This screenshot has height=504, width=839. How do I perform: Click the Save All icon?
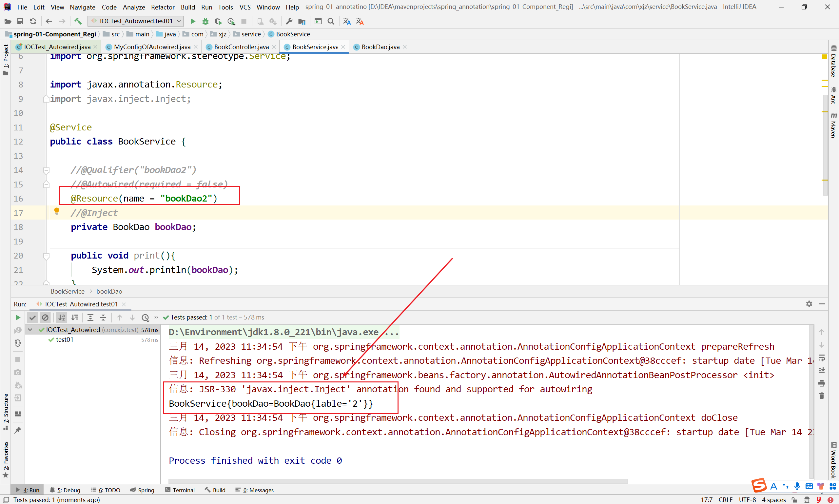(x=20, y=21)
